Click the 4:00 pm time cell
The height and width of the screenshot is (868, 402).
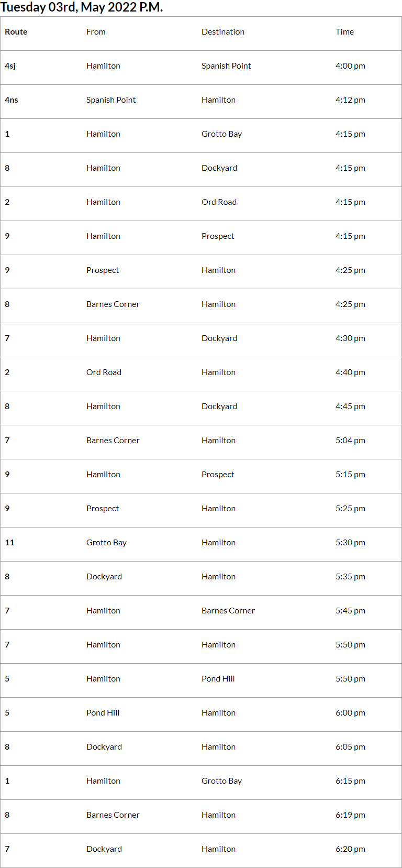coord(350,66)
